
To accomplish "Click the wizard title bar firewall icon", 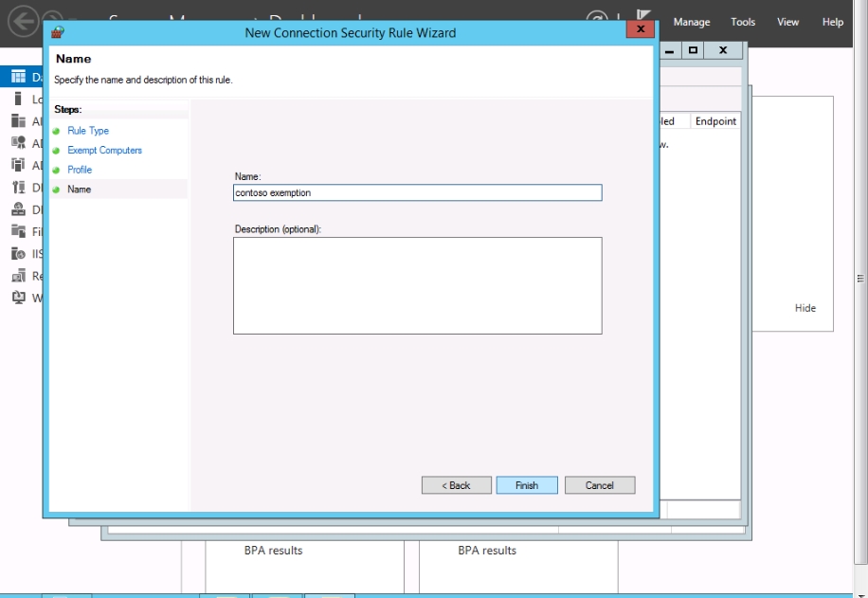I will coord(58,32).
